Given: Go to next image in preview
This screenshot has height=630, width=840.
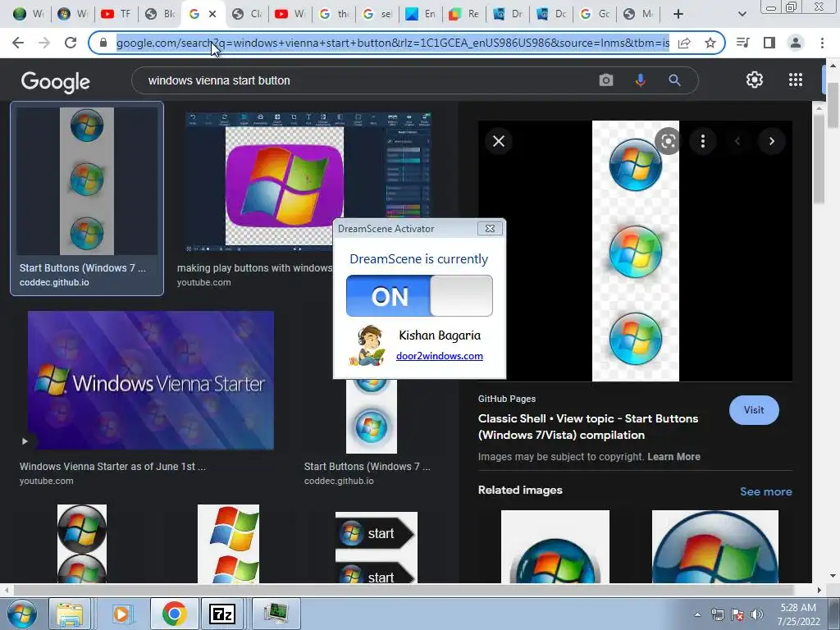Looking at the screenshot, I should tap(771, 141).
